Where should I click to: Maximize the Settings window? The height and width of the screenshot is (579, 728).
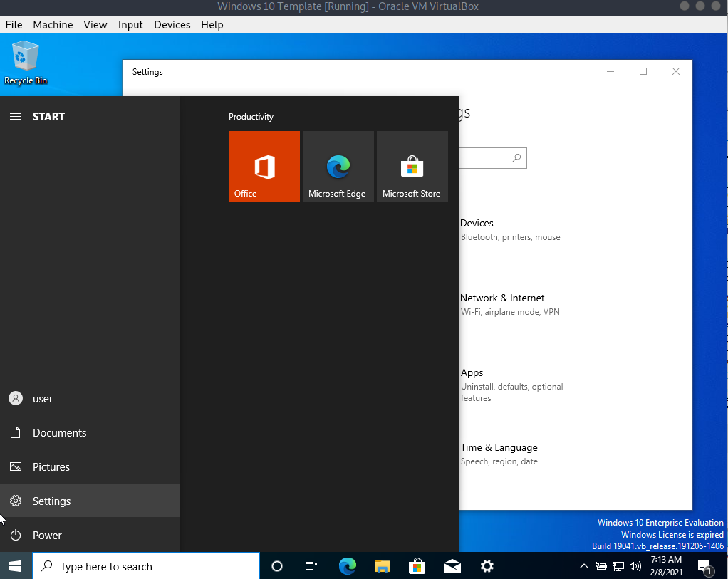(x=643, y=71)
